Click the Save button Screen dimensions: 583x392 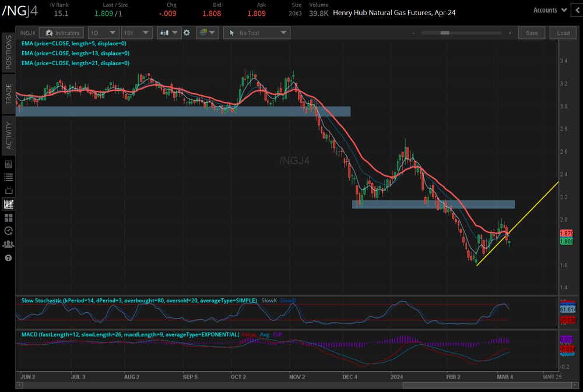[x=532, y=33]
